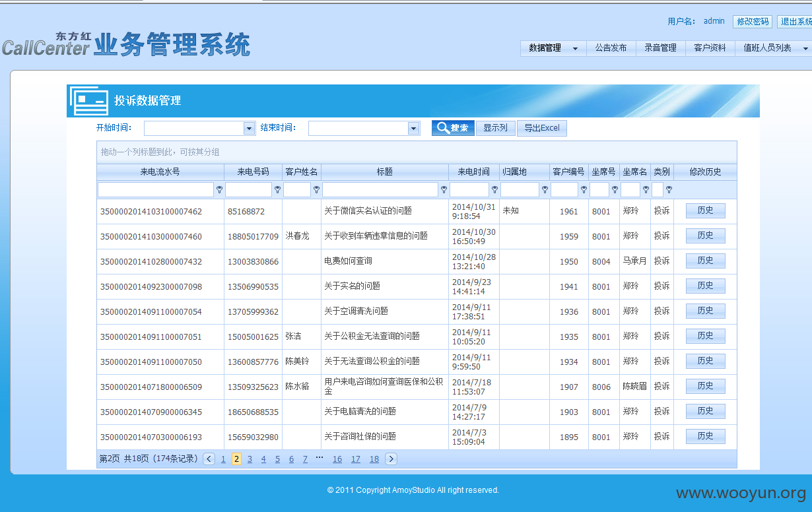Image resolution: width=812 pixels, height=512 pixels.
Task: Click 来电流水号 filter input field
Action: (x=156, y=190)
